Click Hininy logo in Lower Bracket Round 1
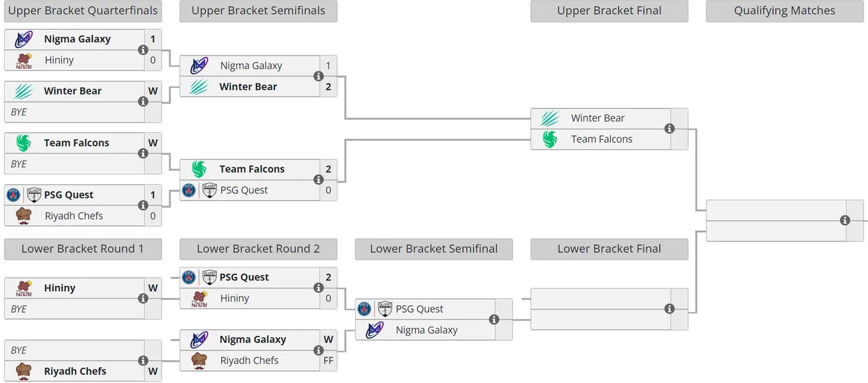The image size is (868, 383). pos(24,289)
